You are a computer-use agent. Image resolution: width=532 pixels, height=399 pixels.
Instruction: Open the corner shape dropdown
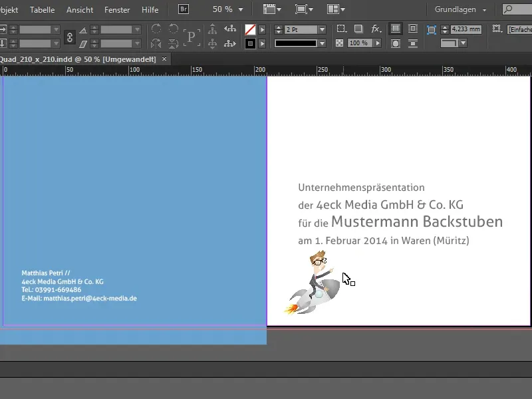463,43
